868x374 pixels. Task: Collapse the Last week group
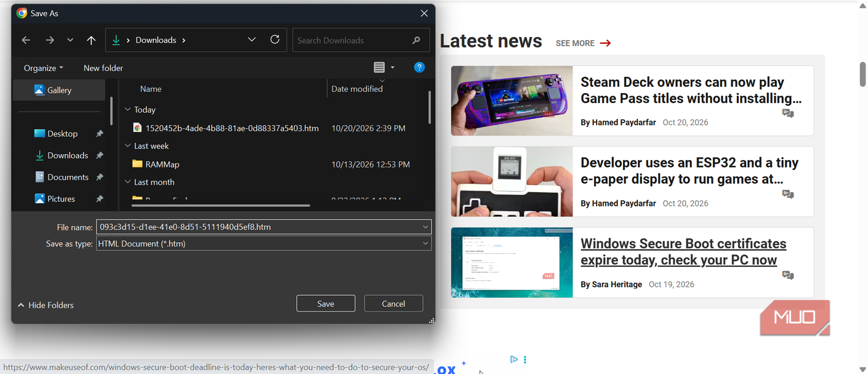coord(128,146)
